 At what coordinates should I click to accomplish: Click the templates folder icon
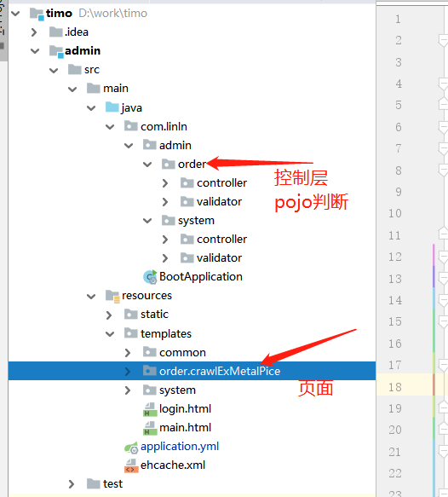pos(131,333)
